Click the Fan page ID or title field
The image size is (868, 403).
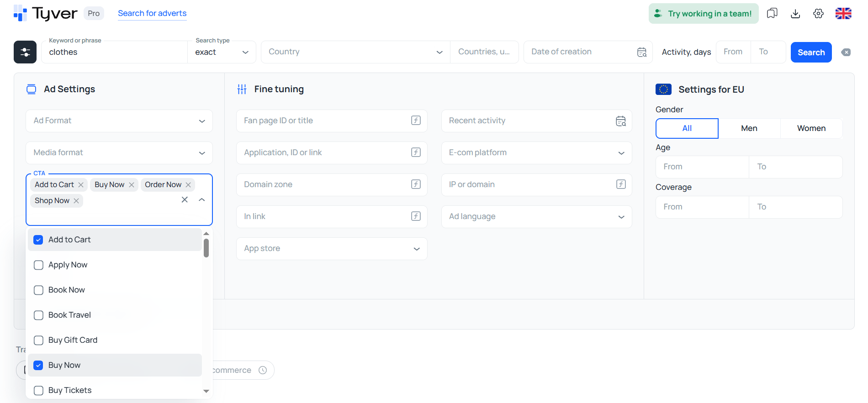332,121
